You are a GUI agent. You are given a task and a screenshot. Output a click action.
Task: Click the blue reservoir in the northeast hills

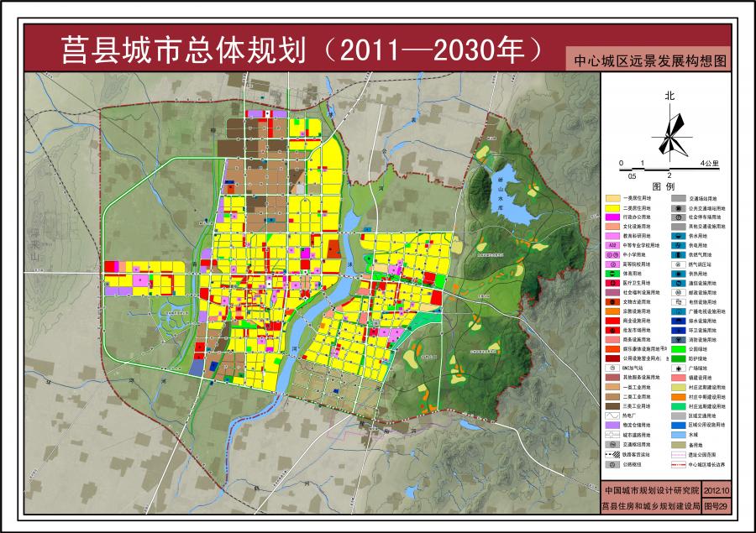510,197
